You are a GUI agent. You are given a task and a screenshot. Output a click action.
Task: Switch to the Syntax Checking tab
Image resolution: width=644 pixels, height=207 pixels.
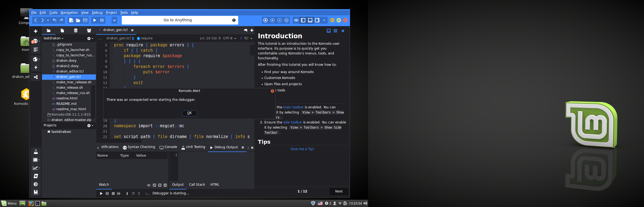(139, 147)
